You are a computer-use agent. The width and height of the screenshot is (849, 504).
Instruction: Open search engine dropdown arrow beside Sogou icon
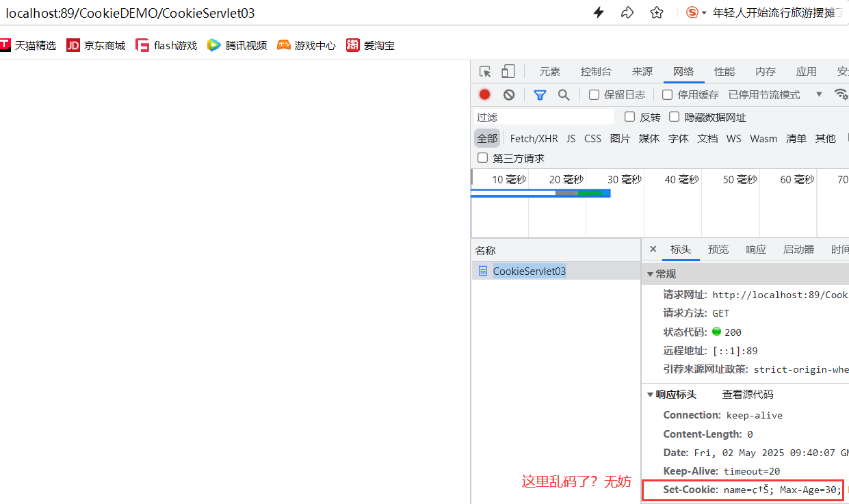coord(704,13)
